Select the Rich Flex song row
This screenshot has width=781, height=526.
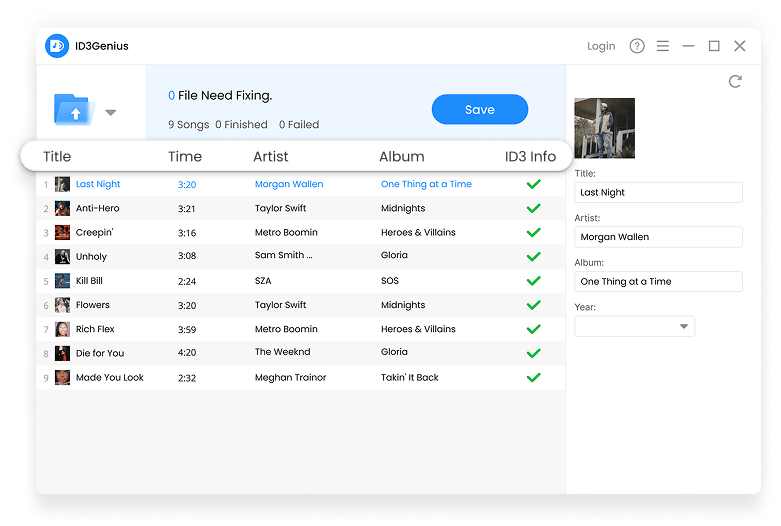pyautogui.click(x=301, y=329)
